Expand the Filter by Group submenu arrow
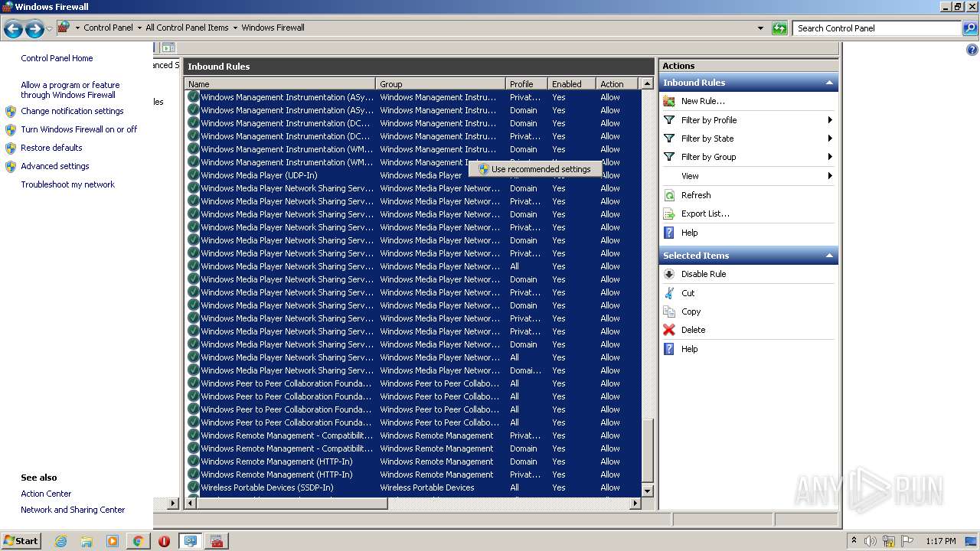Viewport: 980px width, 551px height. point(830,157)
